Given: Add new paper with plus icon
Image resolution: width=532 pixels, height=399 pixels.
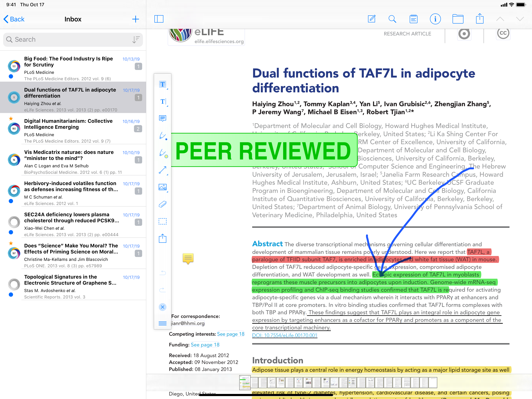Looking at the screenshot, I should coord(136,19).
